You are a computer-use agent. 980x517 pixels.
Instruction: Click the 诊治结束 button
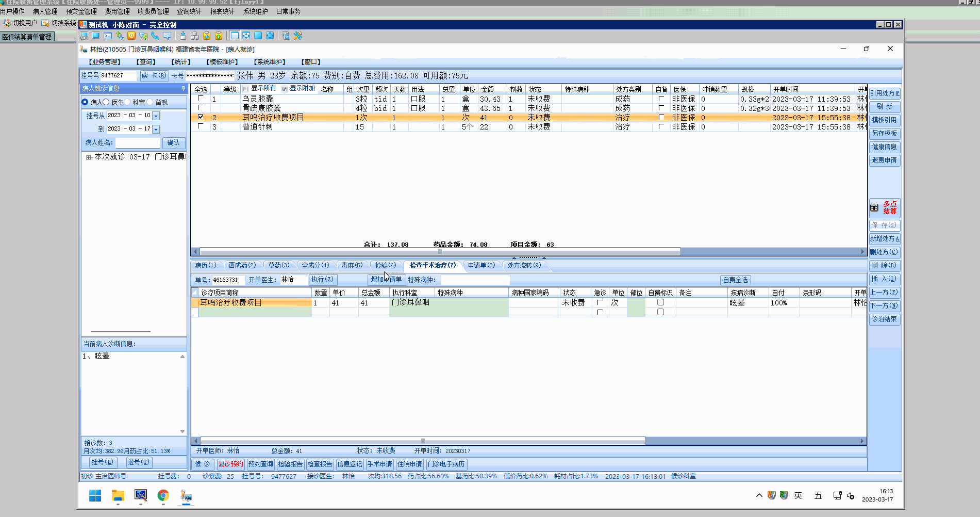[884, 319]
